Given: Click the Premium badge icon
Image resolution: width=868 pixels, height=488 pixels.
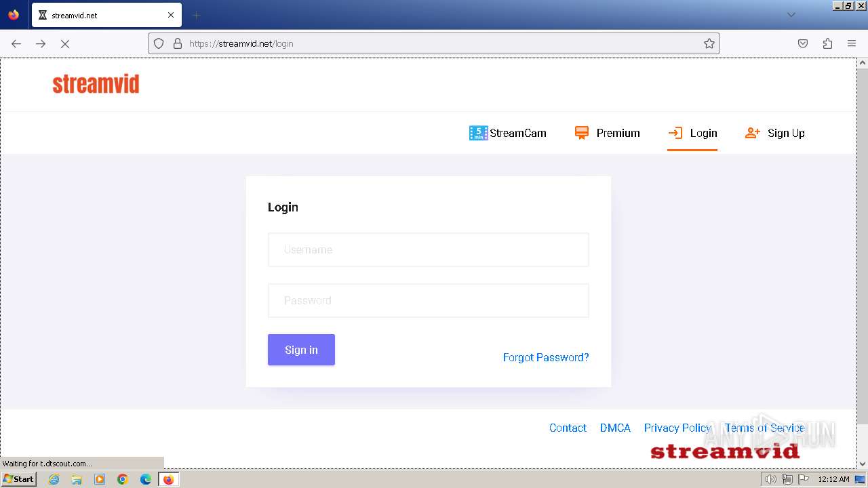Looking at the screenshot, I should pos(582,133).
